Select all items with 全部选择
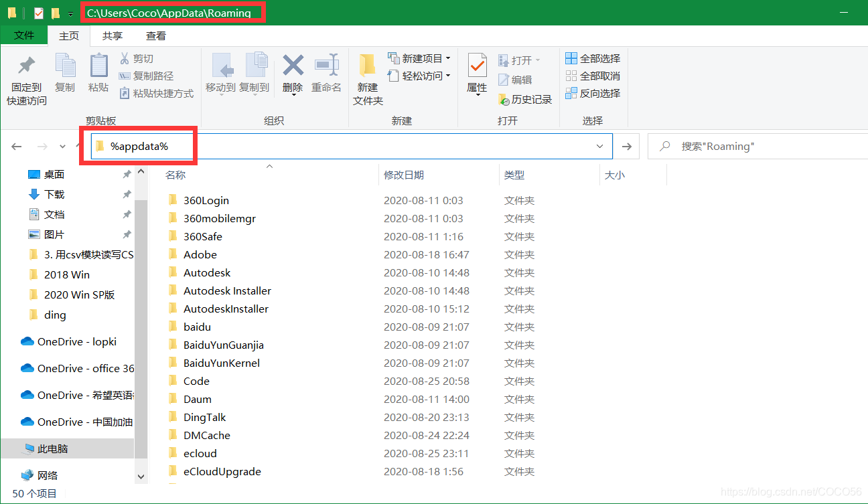The height and width of the screenshot is (504, 868). pos(592,58)
